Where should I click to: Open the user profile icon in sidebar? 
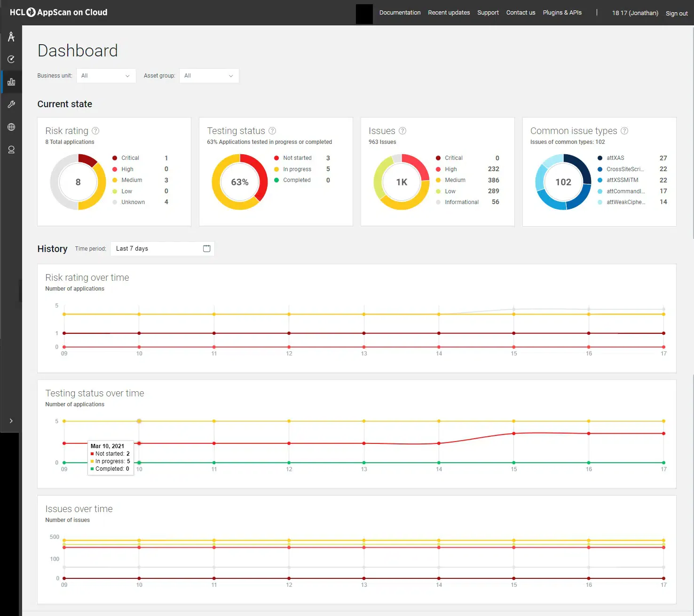pos(11,149)
